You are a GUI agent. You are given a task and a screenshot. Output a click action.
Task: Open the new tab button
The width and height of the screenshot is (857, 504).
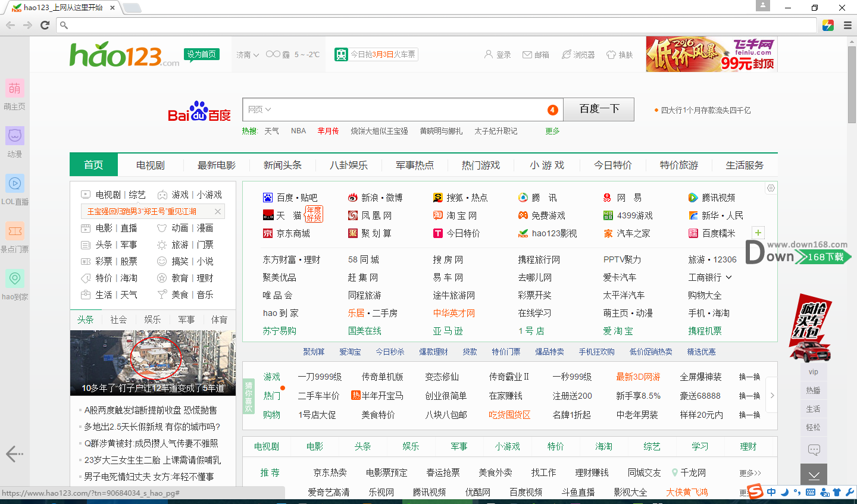pos(132,8)
